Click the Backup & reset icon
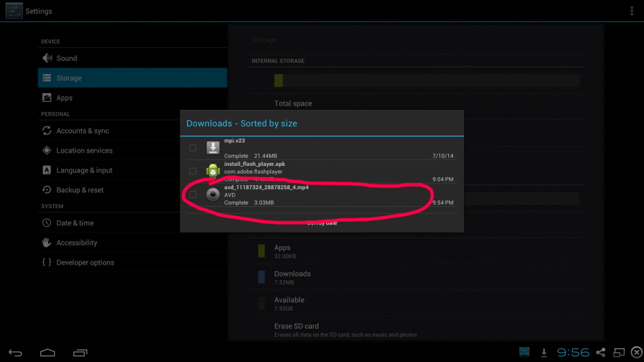This screenshot has width=644, height=362. tap(47, 190)
